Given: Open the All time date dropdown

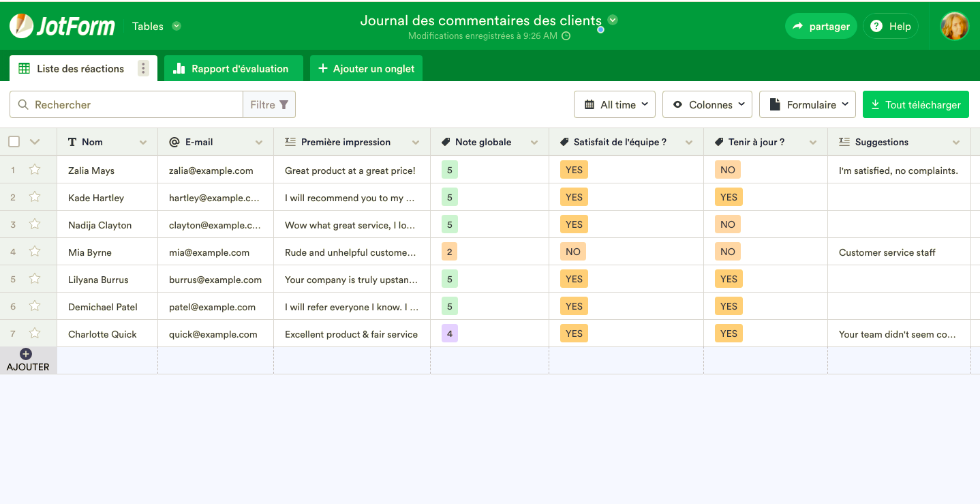Looking at the screenshot, I should click(615, 104).
